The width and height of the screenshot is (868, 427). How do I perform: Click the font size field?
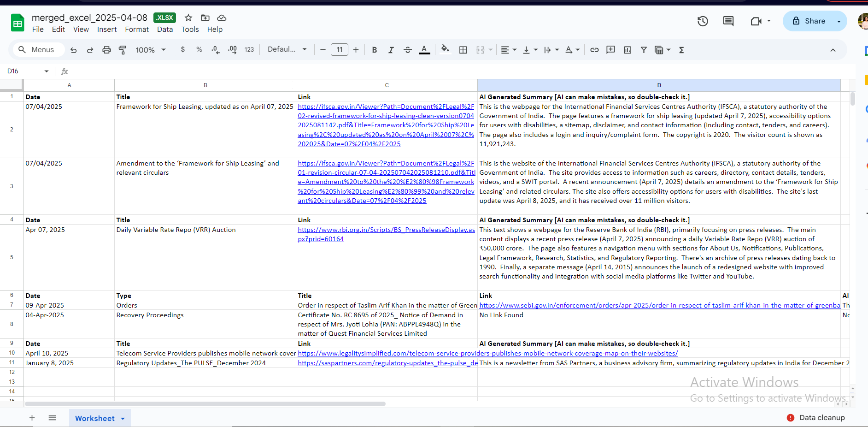(340, 50)
